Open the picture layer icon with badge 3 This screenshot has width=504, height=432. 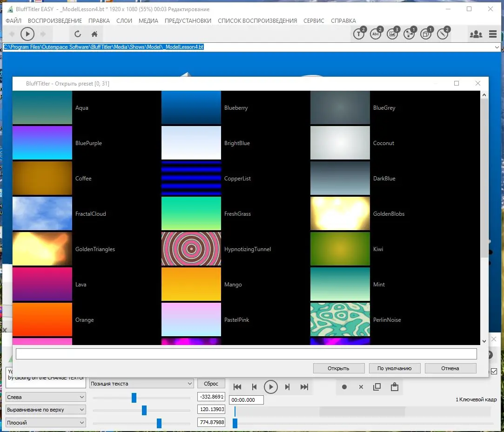[x=392, y=34]
